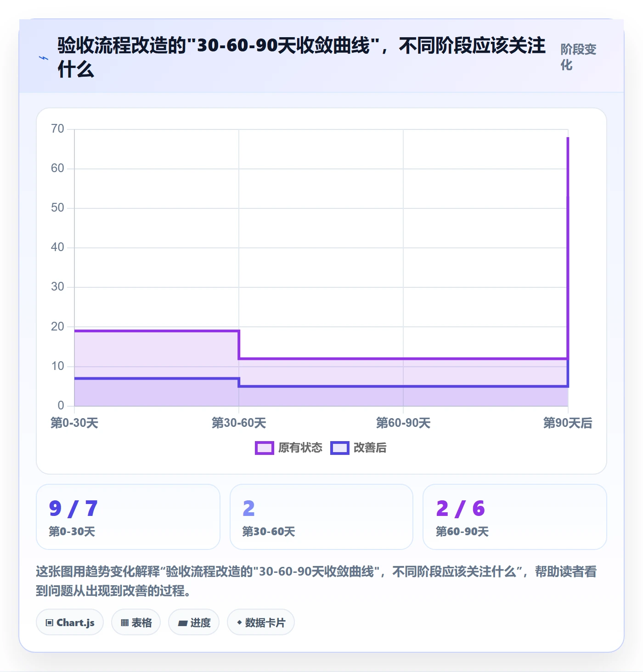Select the 表格 tag
The width and height of the screenshot is (643, 672).
[x=136, y=622]
